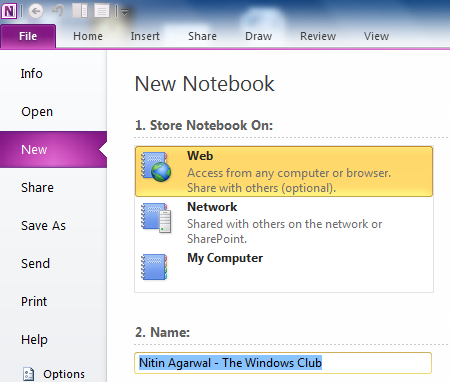
Task: Choose Send in the backstage menu
Action: (x=35, y=264)
